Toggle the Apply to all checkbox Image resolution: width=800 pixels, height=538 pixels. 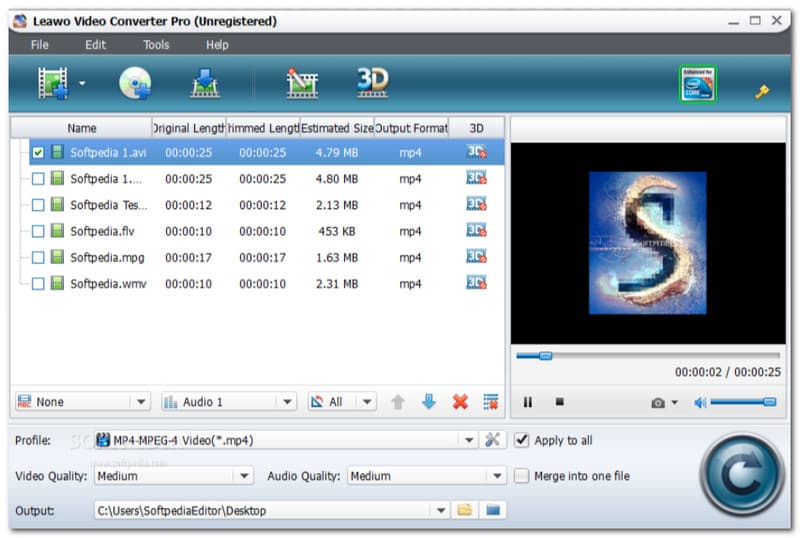[x=522, y=440]
